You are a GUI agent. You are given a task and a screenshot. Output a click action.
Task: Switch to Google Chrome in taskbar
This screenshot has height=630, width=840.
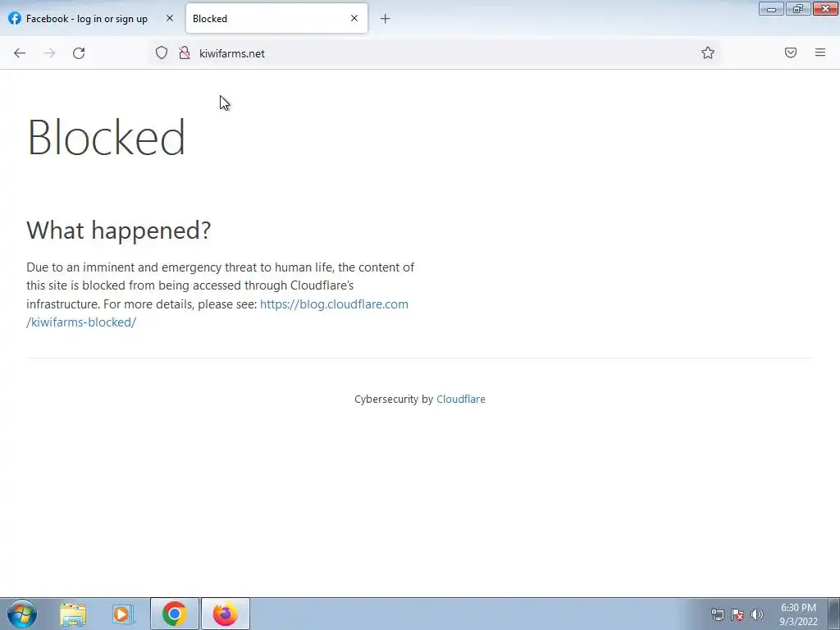tap(174, 614)
